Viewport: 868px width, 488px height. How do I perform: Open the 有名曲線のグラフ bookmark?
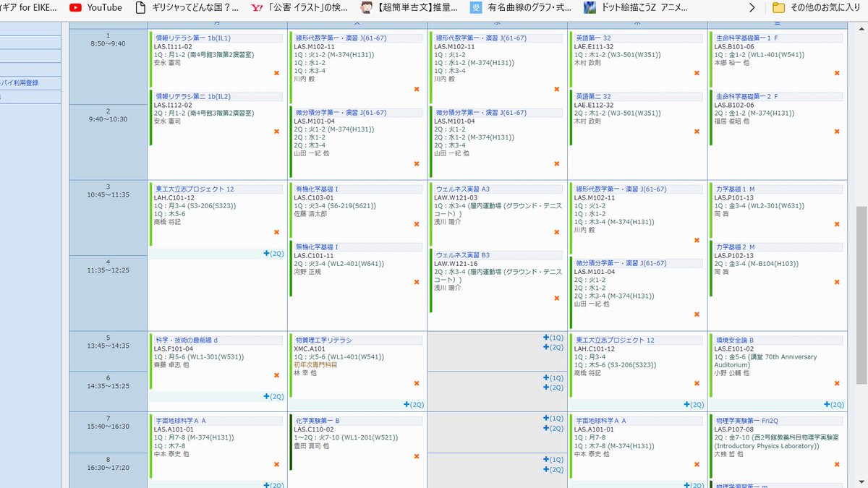[522, 8]
